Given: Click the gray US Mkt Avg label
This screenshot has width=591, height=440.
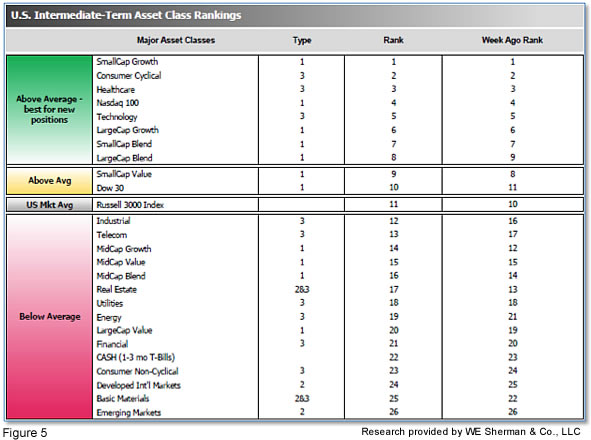Looking at the screenshot, I should click(x=49, y=205).
